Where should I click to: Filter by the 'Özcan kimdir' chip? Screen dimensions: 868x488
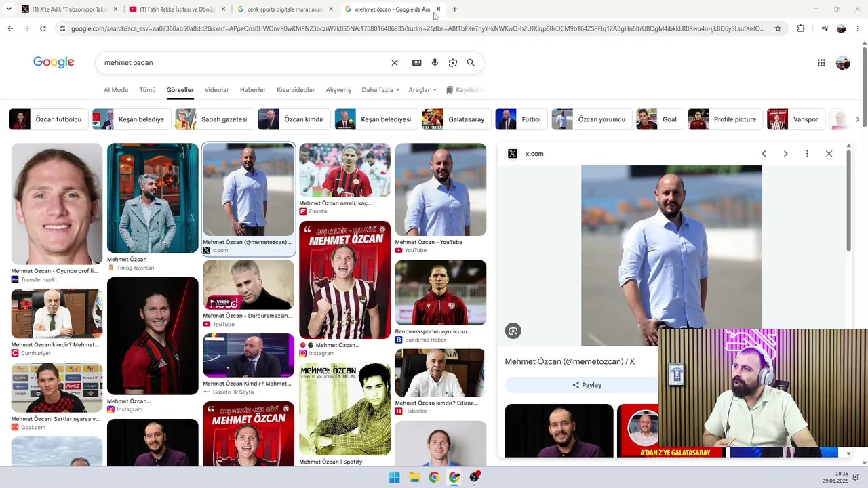coord(294,119)
